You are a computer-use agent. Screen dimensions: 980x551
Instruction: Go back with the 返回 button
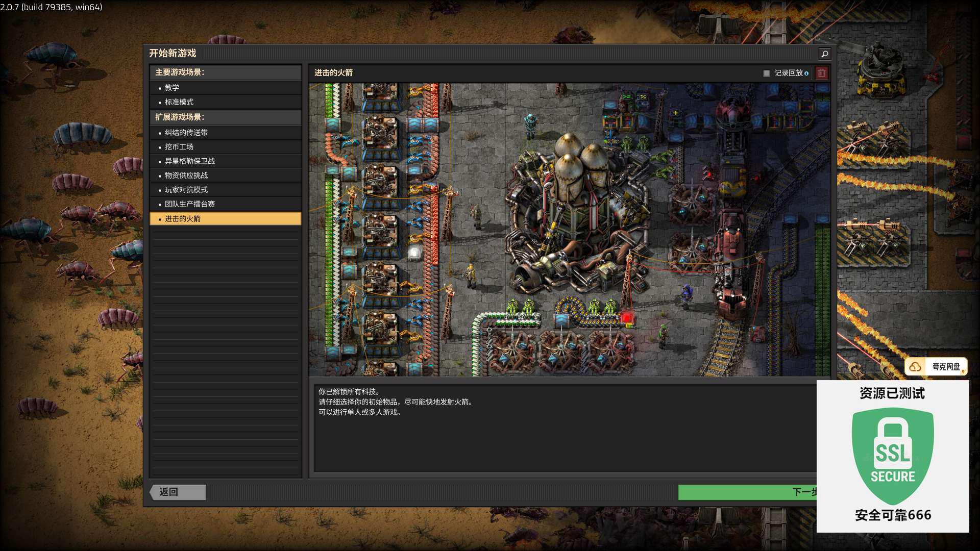pos(178,492)
